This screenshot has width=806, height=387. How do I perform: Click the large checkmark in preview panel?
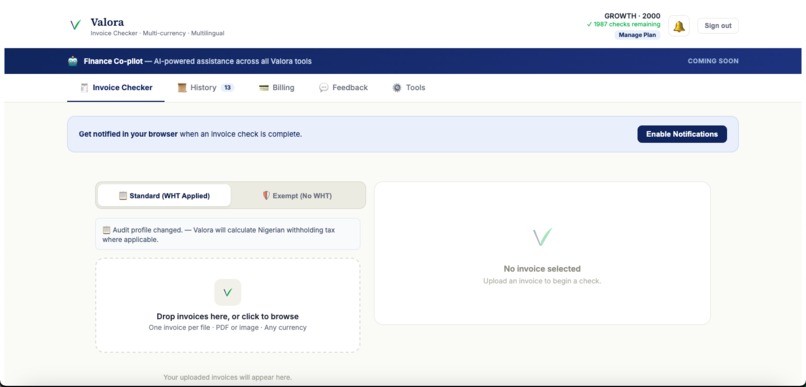[542, 237]
